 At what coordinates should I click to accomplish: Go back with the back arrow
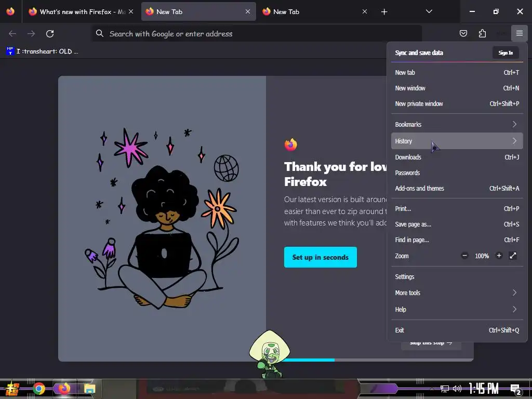pyautogui.click(x=12, y=34)
